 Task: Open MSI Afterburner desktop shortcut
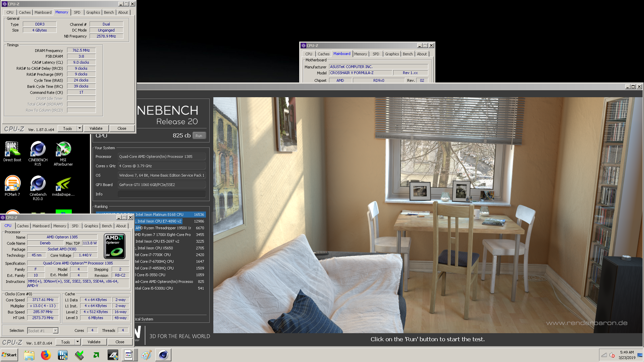(63, 154)
